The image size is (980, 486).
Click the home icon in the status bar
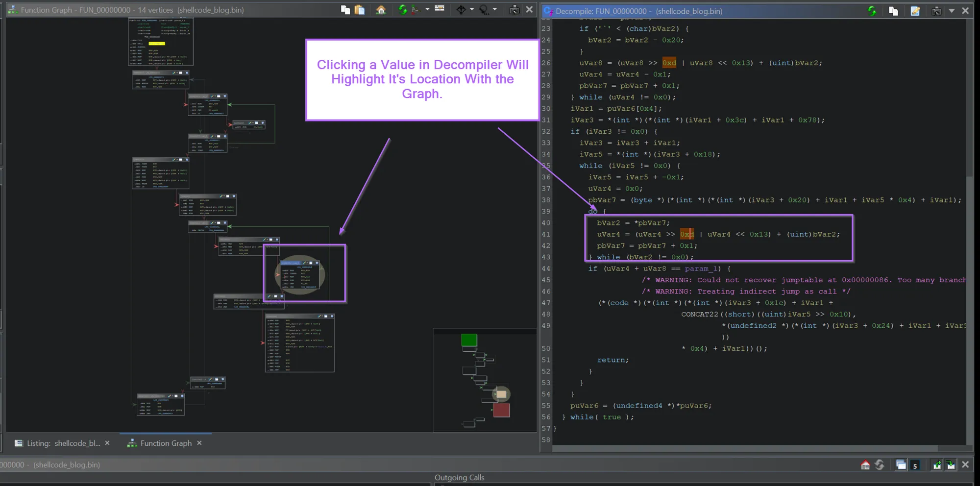(865, 464)
